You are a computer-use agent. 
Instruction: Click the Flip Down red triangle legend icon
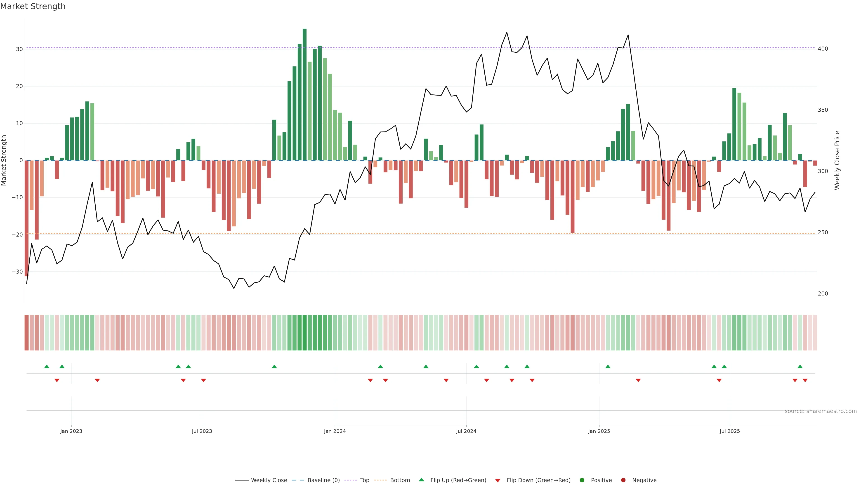point(497,480)
